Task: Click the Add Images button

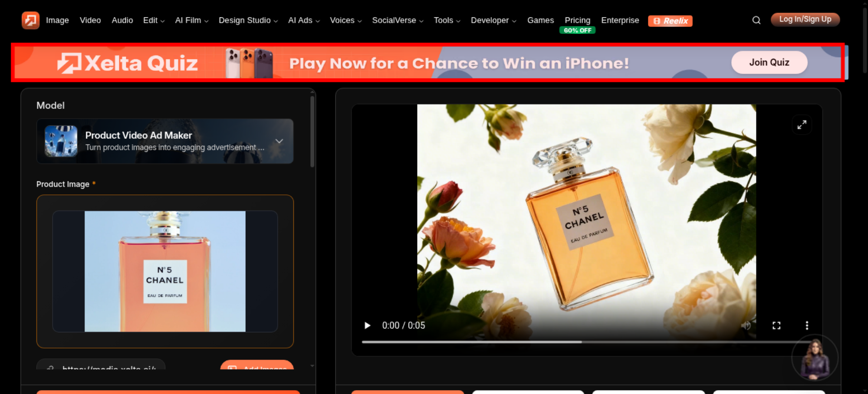Action: tap(257, 365)
